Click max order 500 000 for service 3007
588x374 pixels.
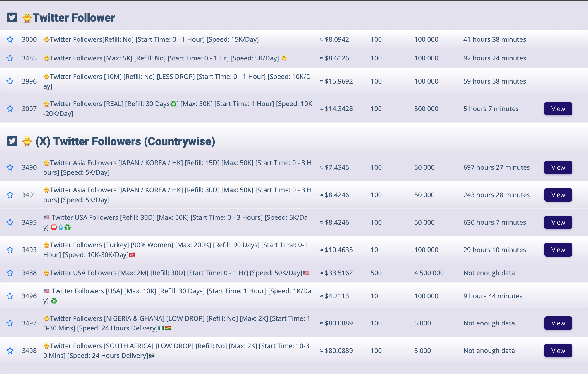pos(426,109)
